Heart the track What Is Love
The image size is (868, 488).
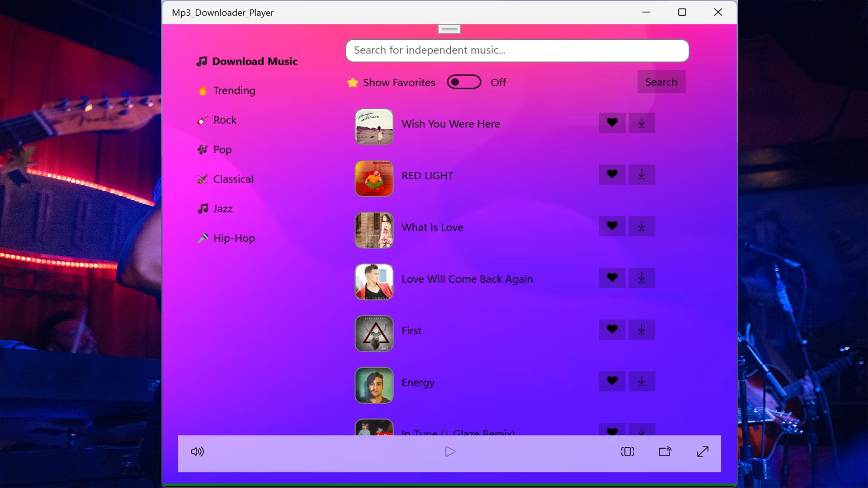click(x=612, y=226)
